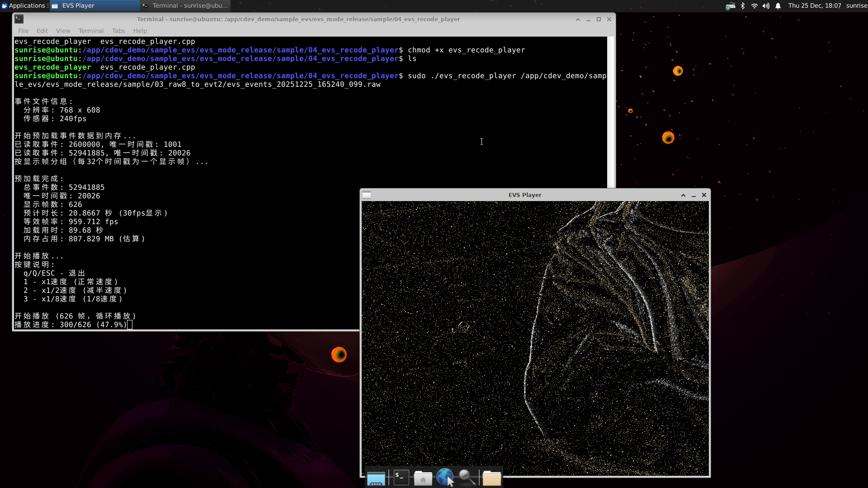
Task: Open the Applications menu
Action: pos(24,6)
